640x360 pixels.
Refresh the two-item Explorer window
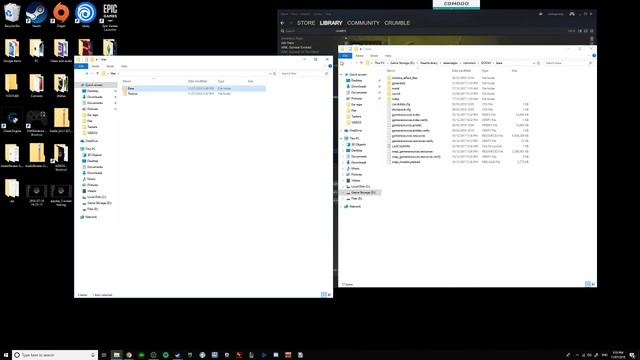(274, 73)
